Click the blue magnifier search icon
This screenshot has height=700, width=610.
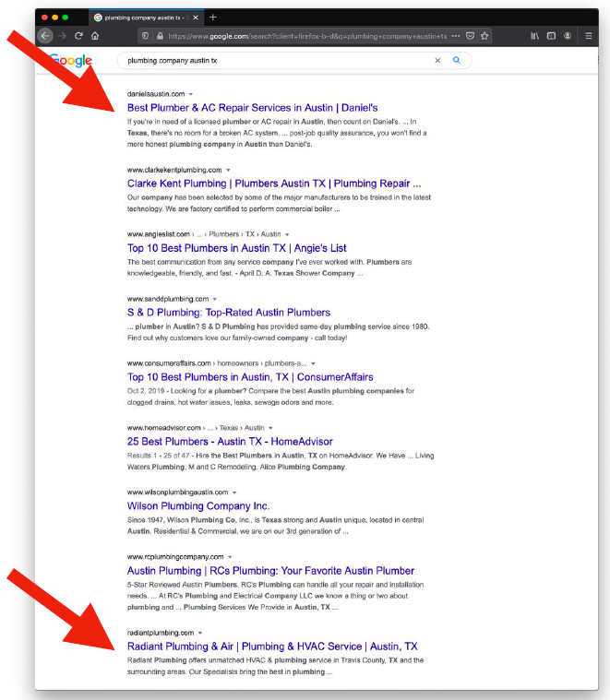pyautogui.click(x=456, y=60)
